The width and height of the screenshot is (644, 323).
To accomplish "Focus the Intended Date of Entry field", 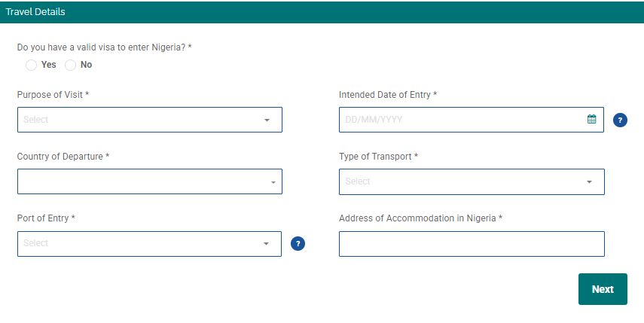I will (x=472, y=120).
